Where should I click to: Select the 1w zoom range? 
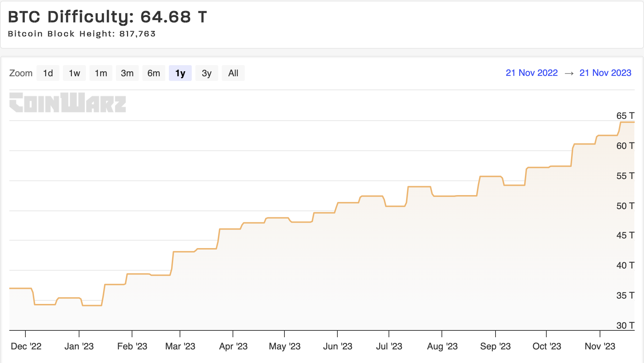pos(74,73)
